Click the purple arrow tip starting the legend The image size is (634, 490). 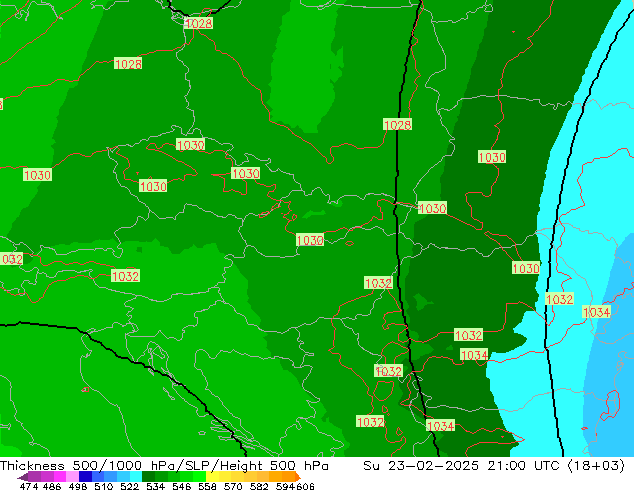tap(23, 477)
